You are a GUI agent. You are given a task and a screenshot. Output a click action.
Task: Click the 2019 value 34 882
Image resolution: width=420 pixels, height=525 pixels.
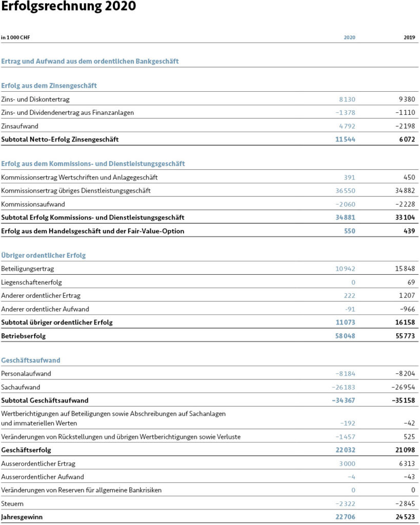click(x=405, y=191)
